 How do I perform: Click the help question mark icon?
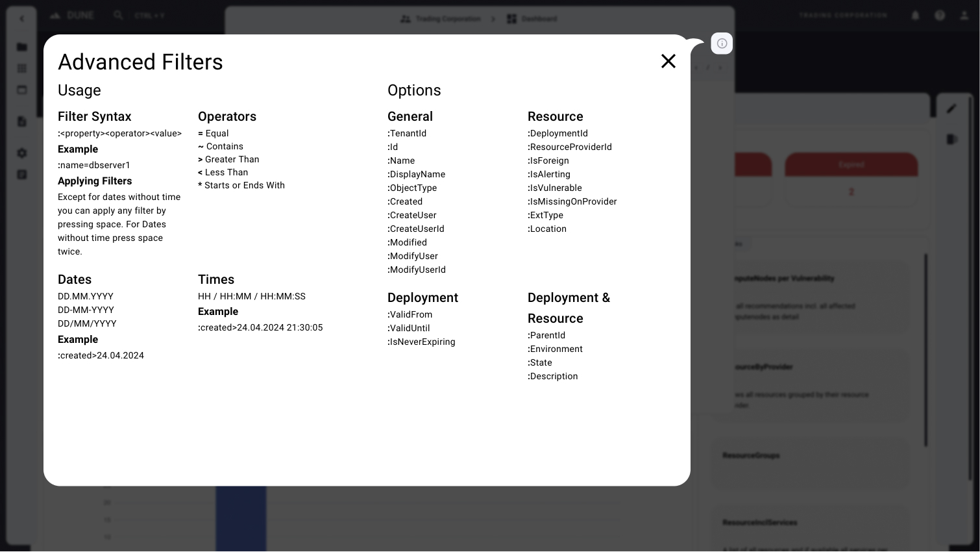[x=940, y=16]
